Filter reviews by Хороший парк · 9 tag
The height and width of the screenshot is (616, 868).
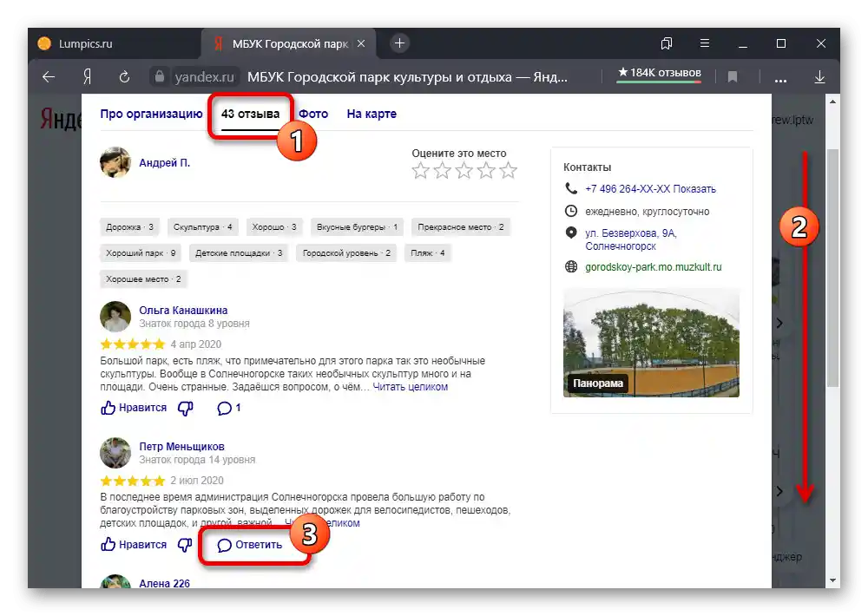click(x=141, y=253)
